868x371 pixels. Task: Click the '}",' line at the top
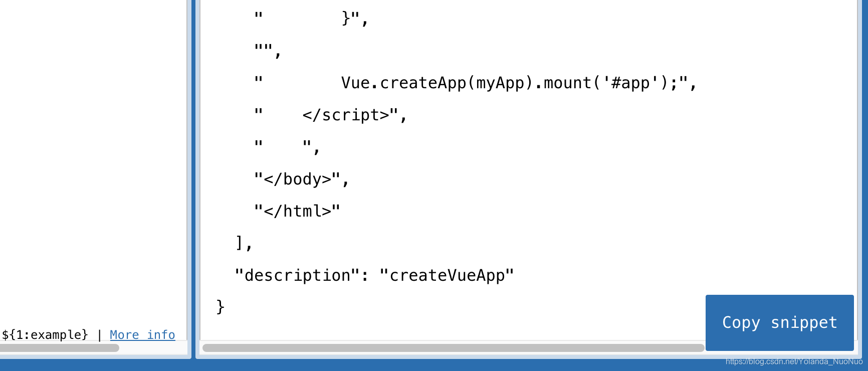pyautogui.click(x=311, y=19)
